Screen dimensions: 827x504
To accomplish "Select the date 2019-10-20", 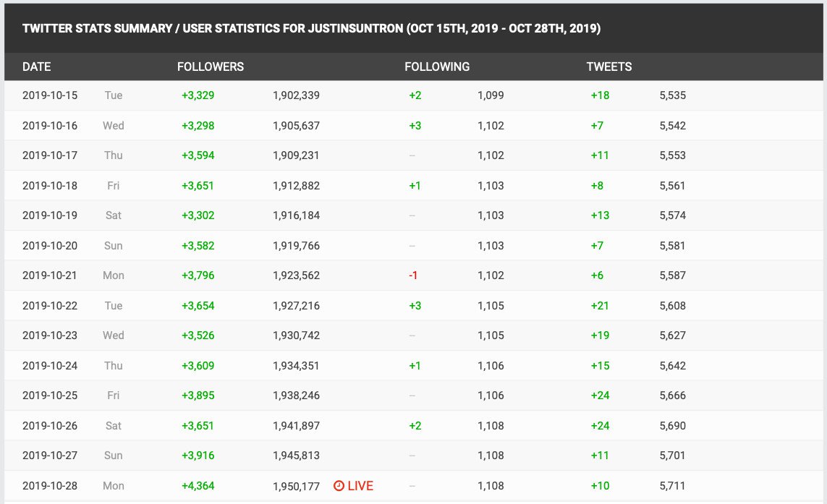I will pyautogui.click(x=50, y=246).
